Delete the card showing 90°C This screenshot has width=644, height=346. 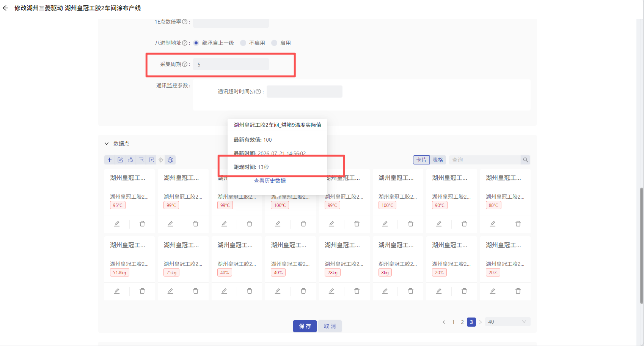(464, 224)
